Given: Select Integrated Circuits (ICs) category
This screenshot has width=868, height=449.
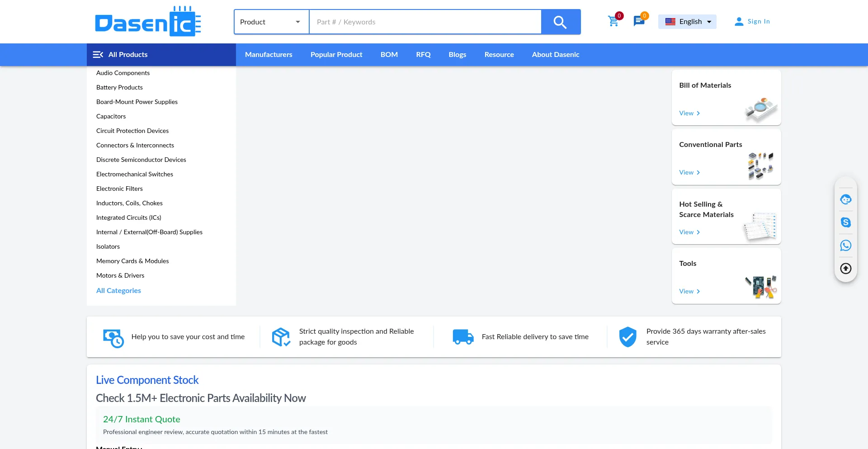Looking at the screenshot, I should click(129, 217).
